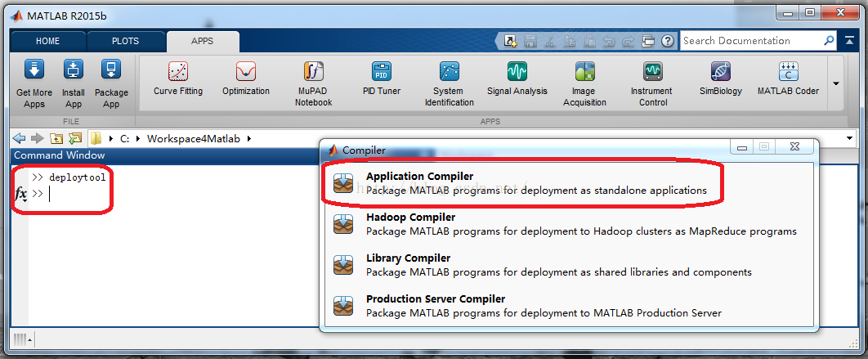868x359 pixels.
Task: Expand the apps gallery dropdown arrow
Action: click(836, 83)
